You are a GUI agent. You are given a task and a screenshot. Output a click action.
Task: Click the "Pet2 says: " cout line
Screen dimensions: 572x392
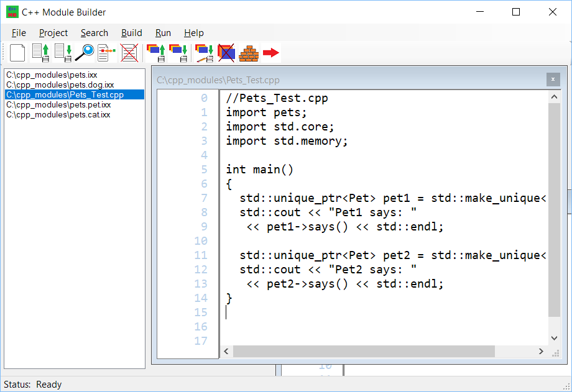tap(328, 270)
